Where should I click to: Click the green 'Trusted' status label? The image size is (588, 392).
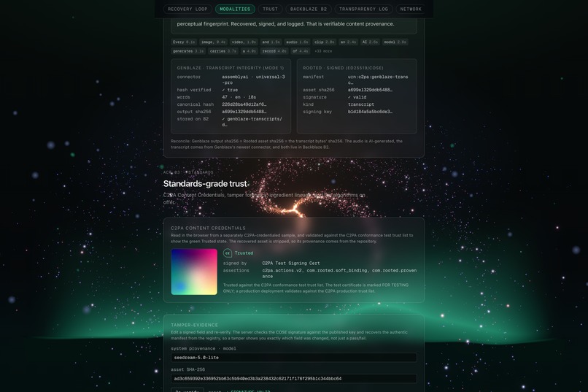tap(244, 253)
